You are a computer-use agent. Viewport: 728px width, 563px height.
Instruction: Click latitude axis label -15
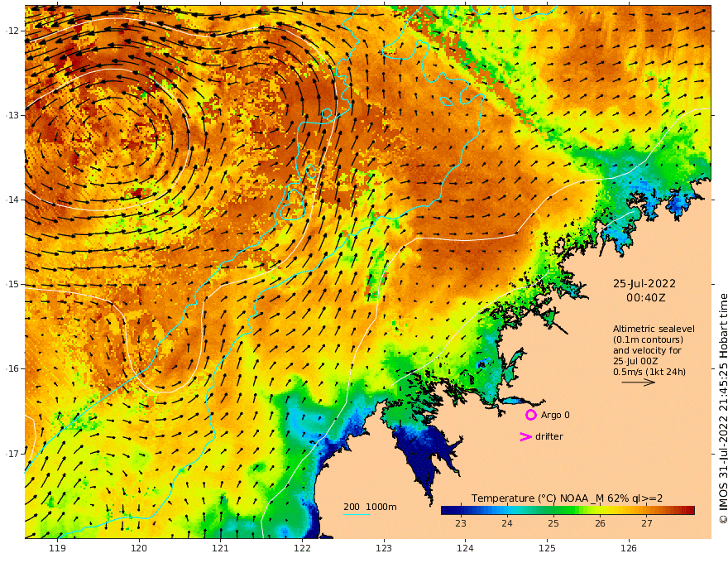[12, 284]
